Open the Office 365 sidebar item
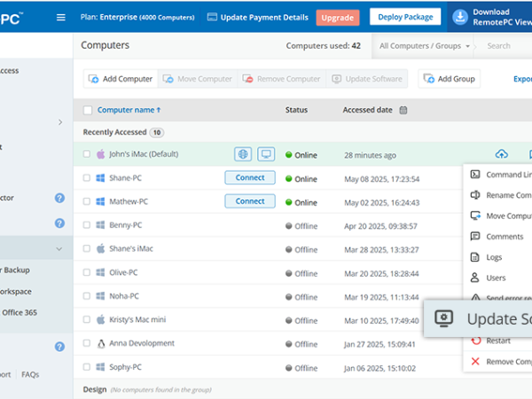 pyautogui.click(x=20, y=312)
